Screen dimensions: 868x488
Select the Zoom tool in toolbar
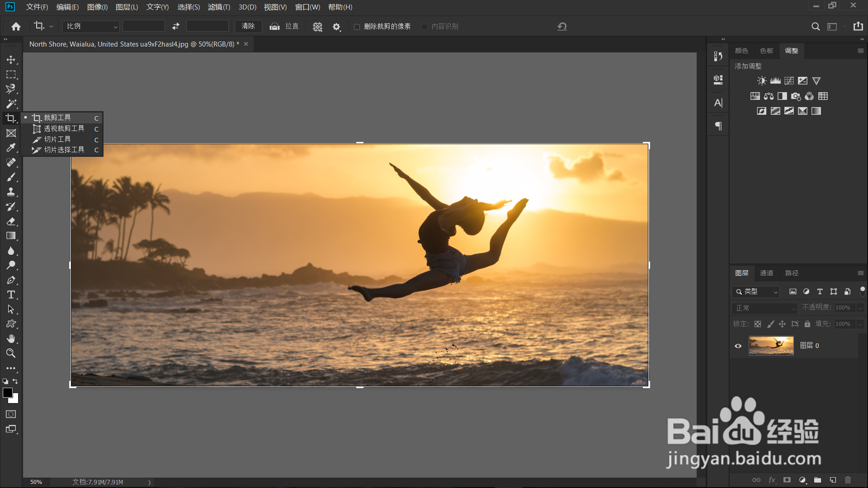[x=11, y=353]
